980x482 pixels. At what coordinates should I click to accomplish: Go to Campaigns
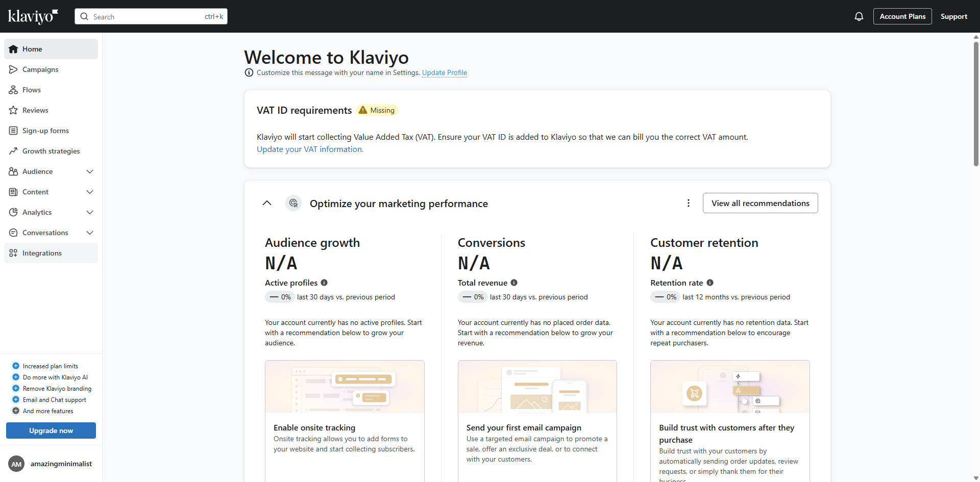point(40,69)
